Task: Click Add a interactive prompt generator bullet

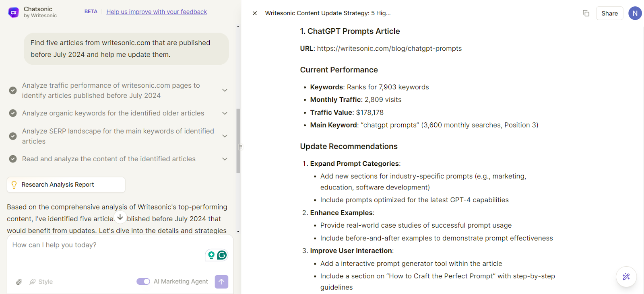Action: coord(411,264)
